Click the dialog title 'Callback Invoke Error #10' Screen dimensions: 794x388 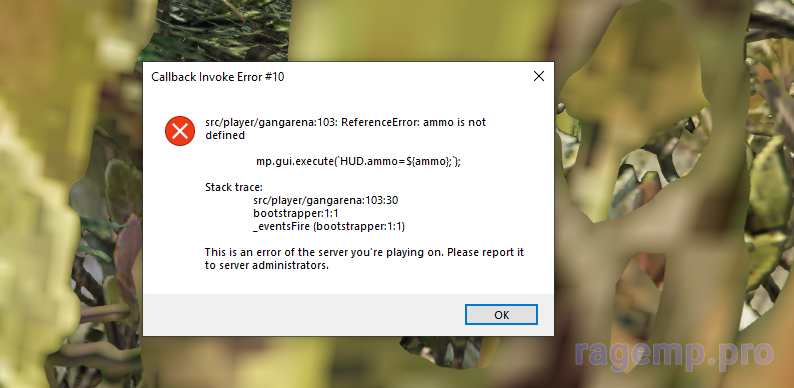point(218,77)
